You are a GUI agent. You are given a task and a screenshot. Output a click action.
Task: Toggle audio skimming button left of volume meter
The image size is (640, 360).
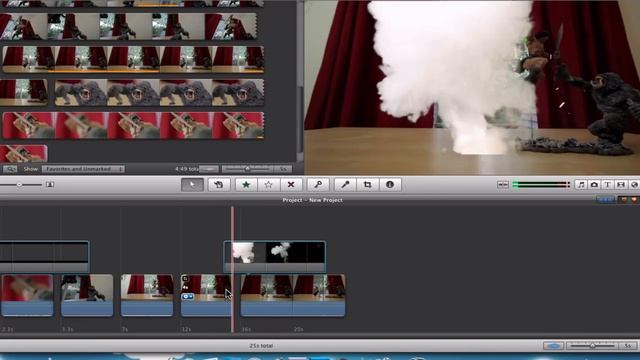tap(503, 185)
